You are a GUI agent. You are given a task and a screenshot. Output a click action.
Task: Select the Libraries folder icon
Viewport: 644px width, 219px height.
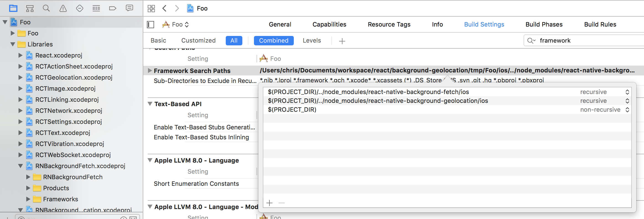[22, 44]
